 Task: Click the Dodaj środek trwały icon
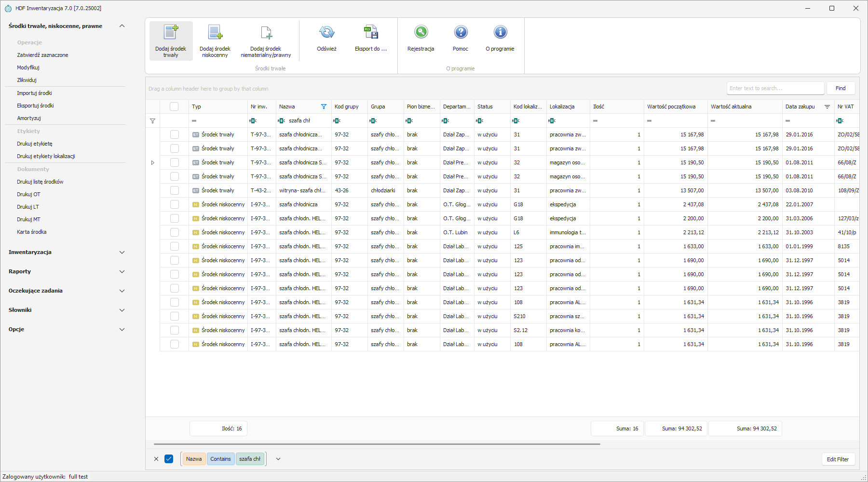point(171,33)
